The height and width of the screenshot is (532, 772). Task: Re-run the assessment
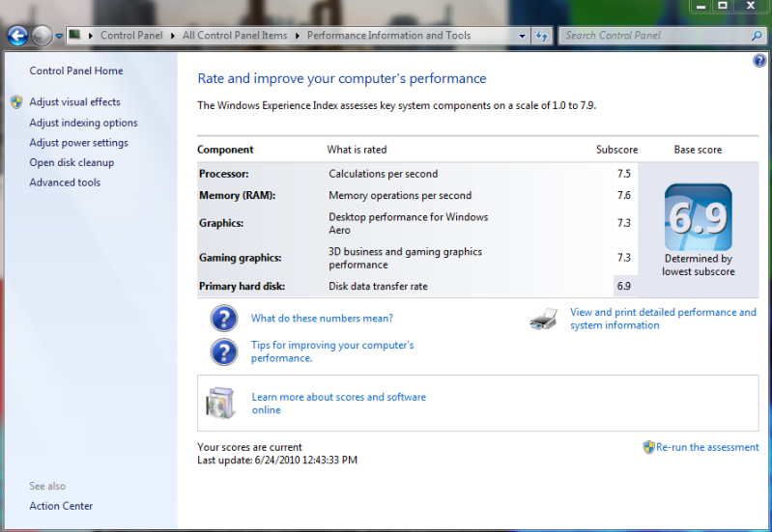coord(706,447)
